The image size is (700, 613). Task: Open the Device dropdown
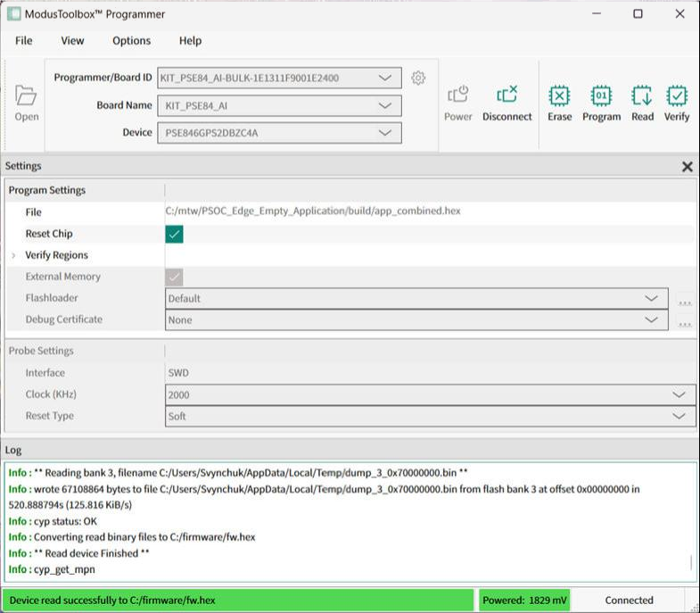[x=279, y=133]
